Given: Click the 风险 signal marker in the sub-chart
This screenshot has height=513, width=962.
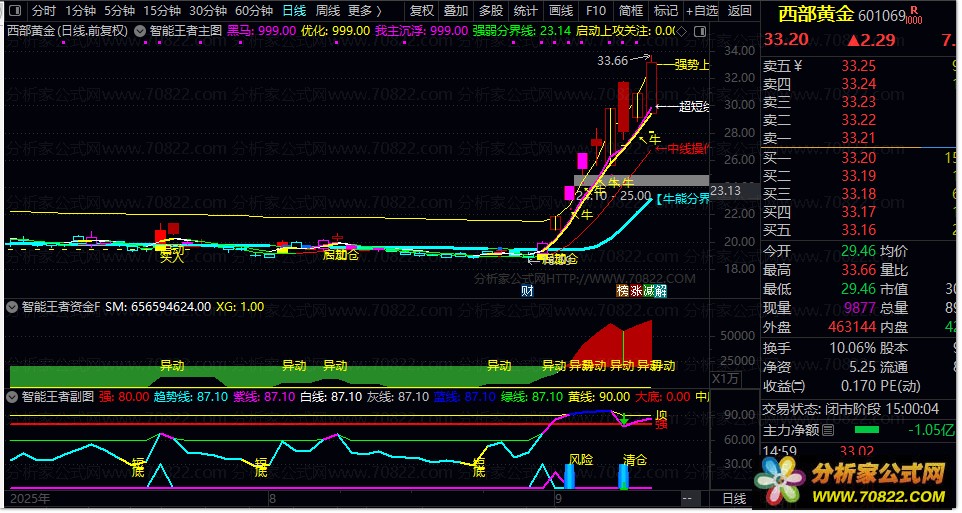Looking at the screenshot, I should click(x=580, y=459).
